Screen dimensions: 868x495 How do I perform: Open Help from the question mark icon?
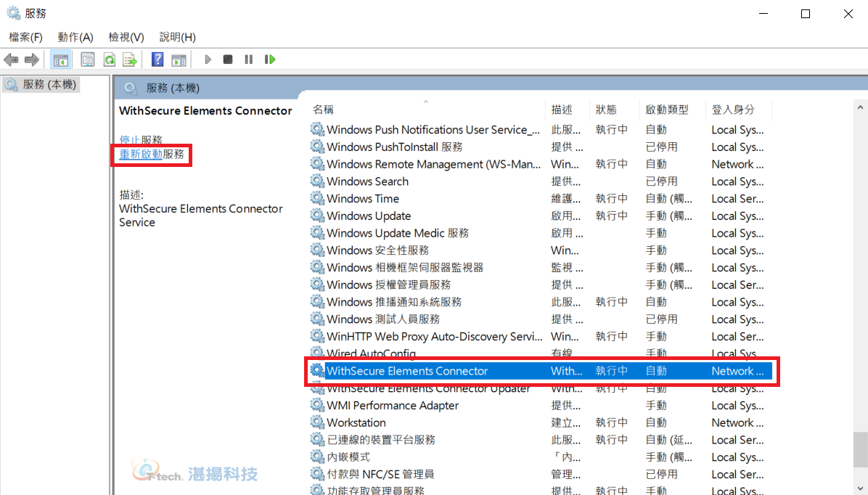pos(157,60)
